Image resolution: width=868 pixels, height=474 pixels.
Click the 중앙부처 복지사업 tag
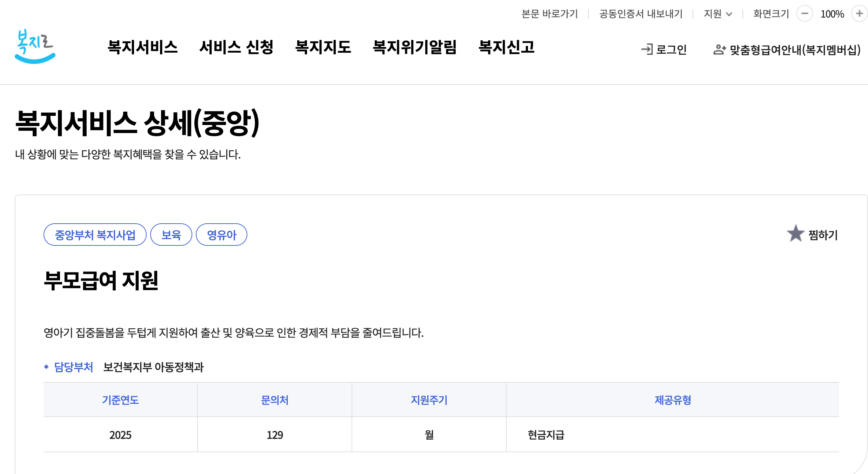click(95, 235)
